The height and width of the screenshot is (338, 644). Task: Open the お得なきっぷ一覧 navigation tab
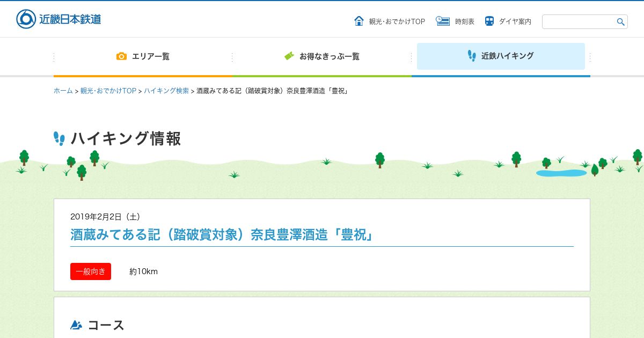click(322, 56)
